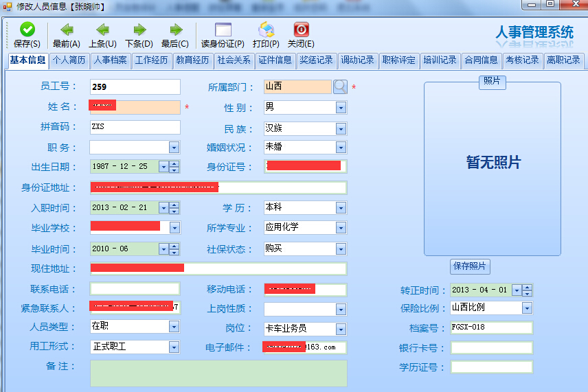Click the 入职时间 spinner arrows
This screenshot has width=588, height=392.
pyautogui.click(x=174, y=208)
